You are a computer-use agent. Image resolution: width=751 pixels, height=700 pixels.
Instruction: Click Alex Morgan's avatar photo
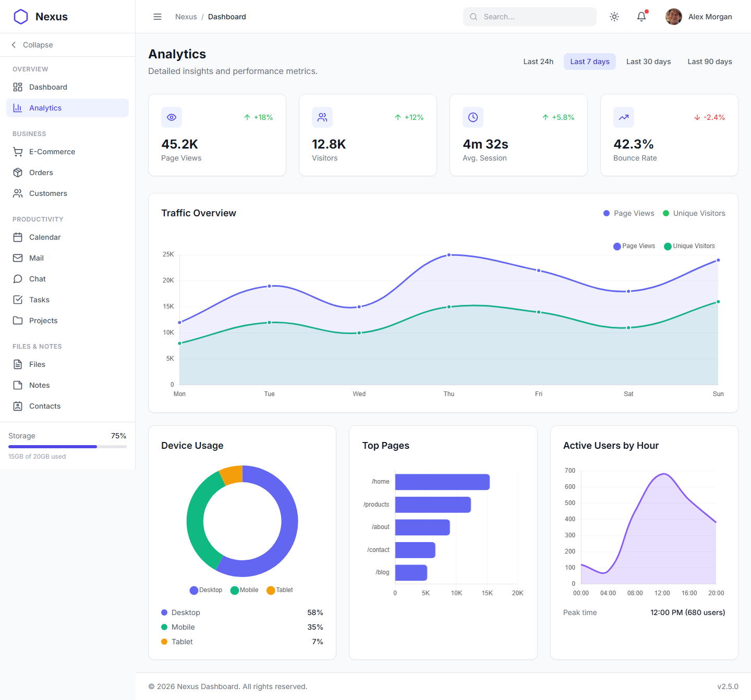pos(674,17)
